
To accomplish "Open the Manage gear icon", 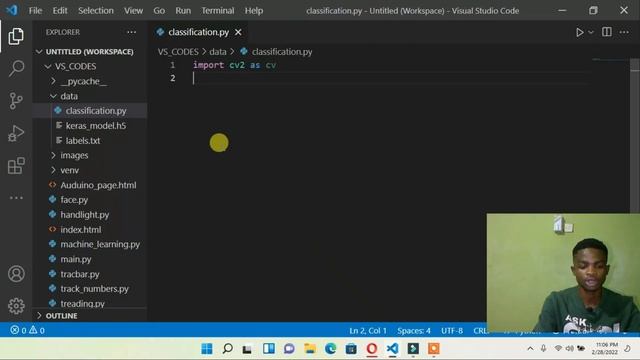I will [16, 306].
